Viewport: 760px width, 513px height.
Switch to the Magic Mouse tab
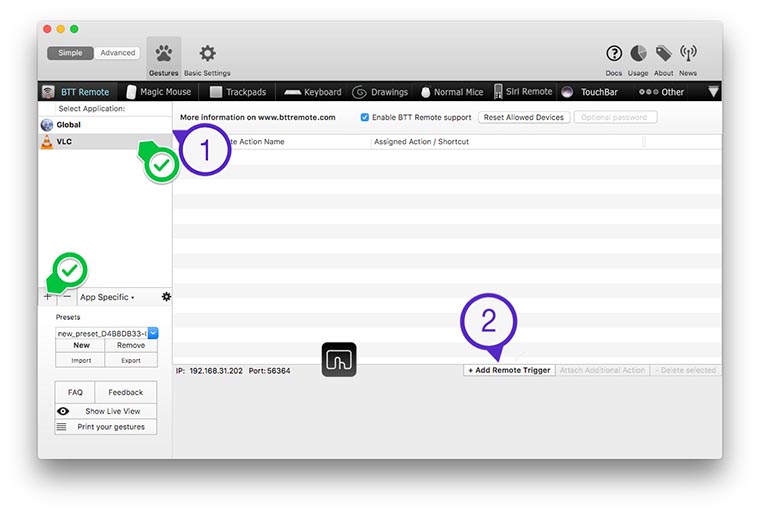(158, 92)
